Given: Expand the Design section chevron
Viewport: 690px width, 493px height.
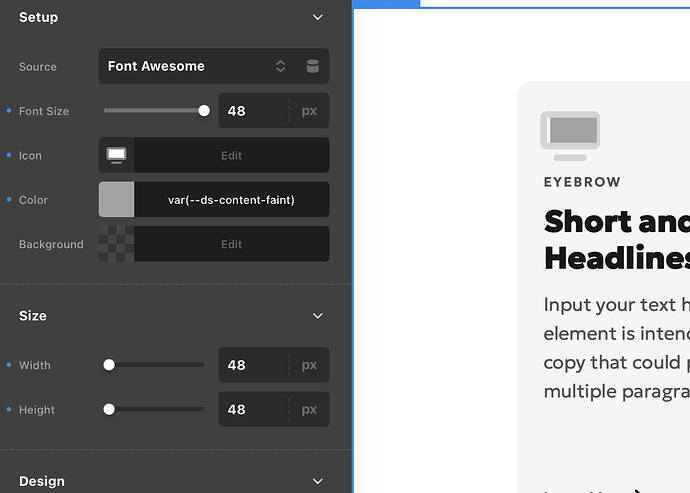Looking at the screenshot, I should (317, 481).
